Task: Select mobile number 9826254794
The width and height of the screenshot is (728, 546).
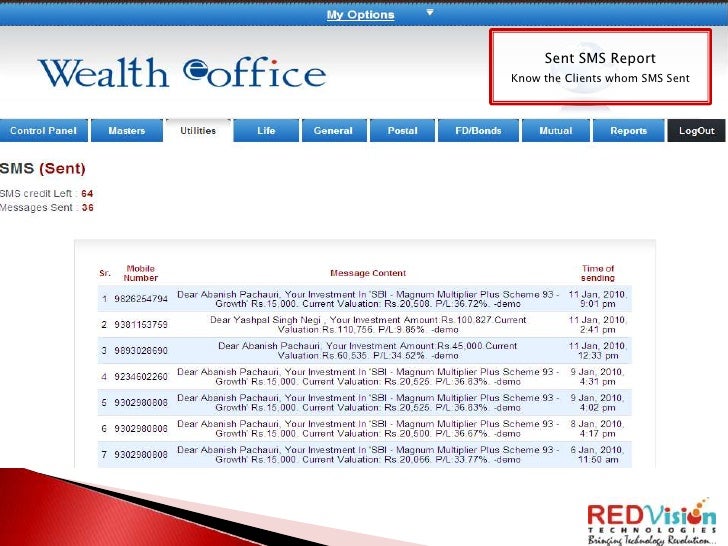Action: click(x=141, y=299)
